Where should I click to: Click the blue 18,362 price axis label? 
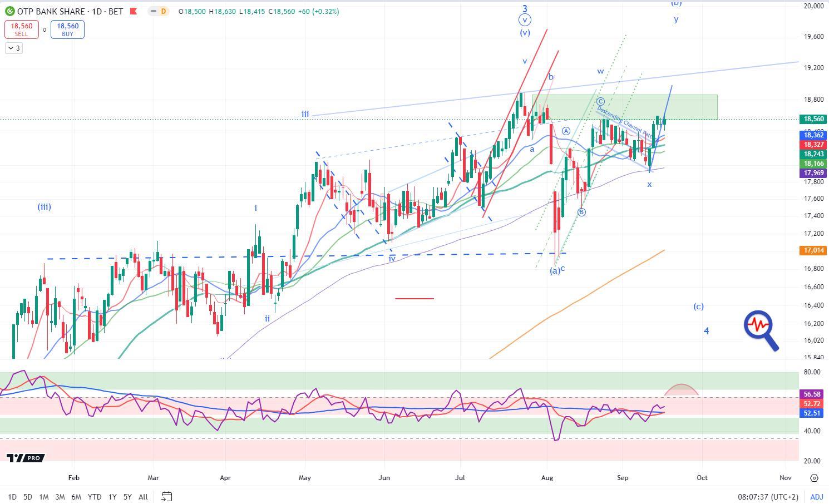point(813,135)
